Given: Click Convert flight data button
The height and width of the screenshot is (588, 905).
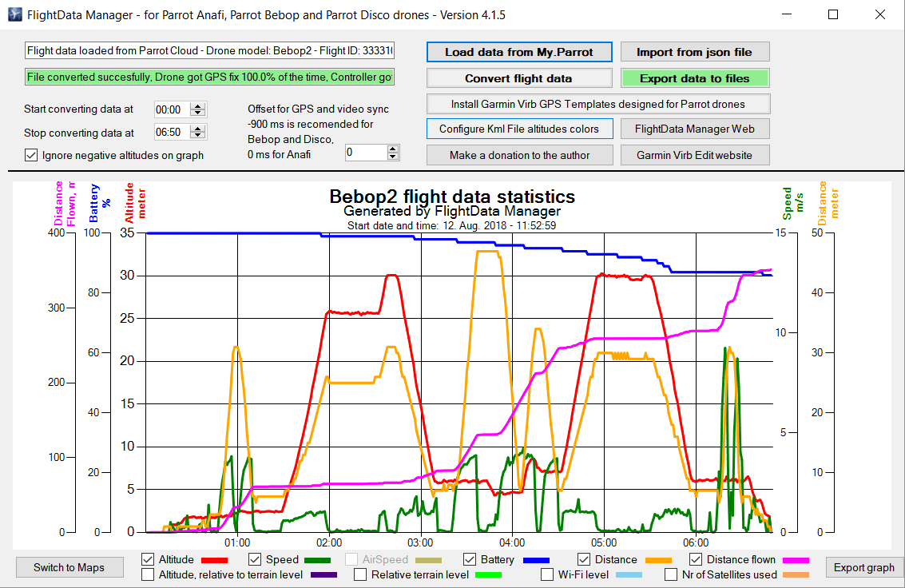Looking at the screenshot, I should pyautogui.click(x=519, y=78).
